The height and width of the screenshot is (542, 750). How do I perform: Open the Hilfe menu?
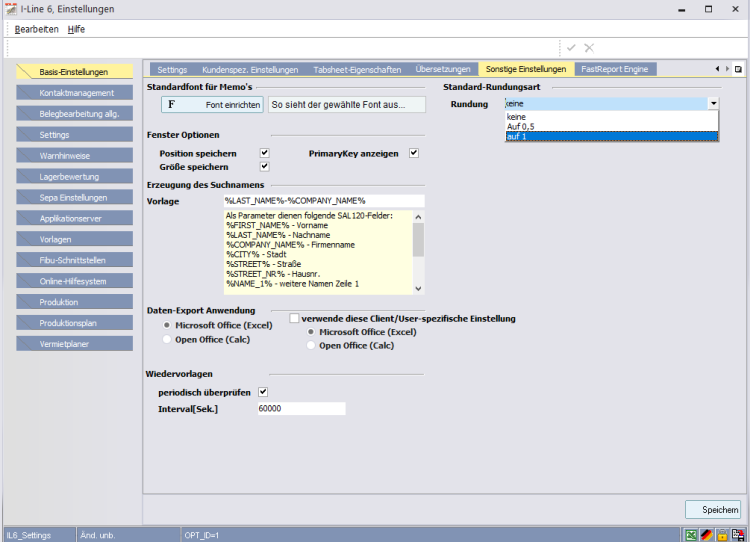coord(76,29)
